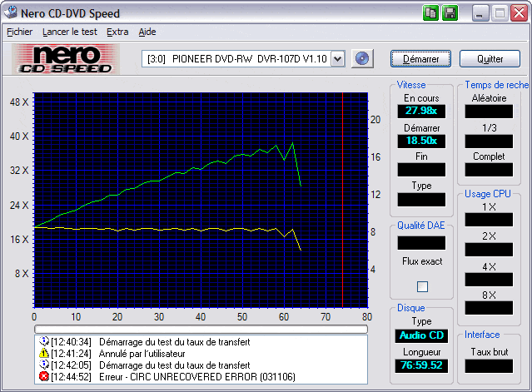Click the green copy-to-clipboard icon in title bar
532x392 pixels.
[431, 13]
